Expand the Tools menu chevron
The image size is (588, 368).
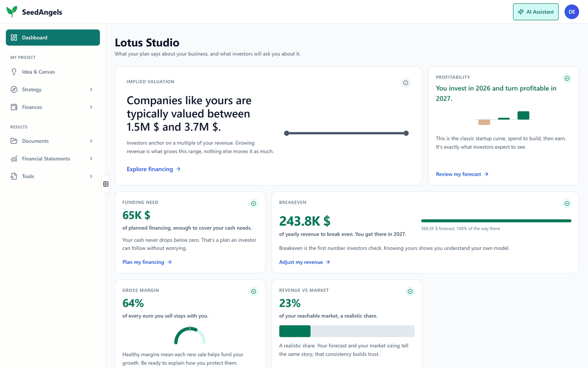pos(91,176)
